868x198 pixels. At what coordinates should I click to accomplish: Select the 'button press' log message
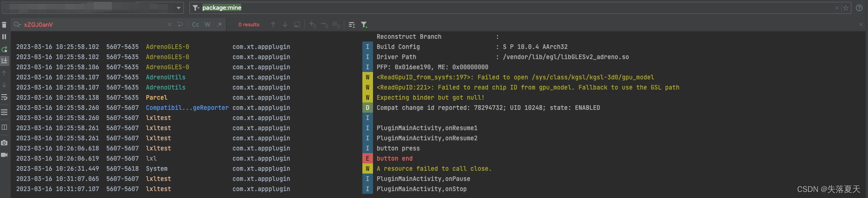pyautogui.click(x=398, y=148)
